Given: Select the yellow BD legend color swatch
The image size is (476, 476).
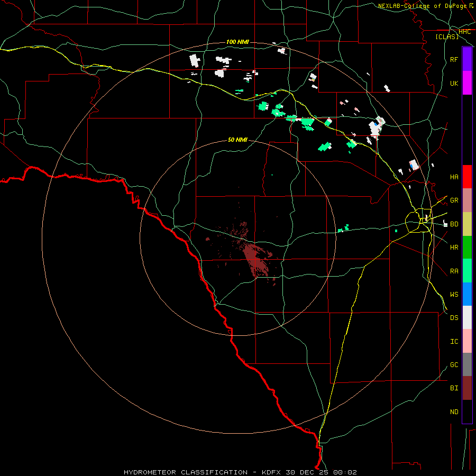Looking at the screenshot, I should coord(467,224).
